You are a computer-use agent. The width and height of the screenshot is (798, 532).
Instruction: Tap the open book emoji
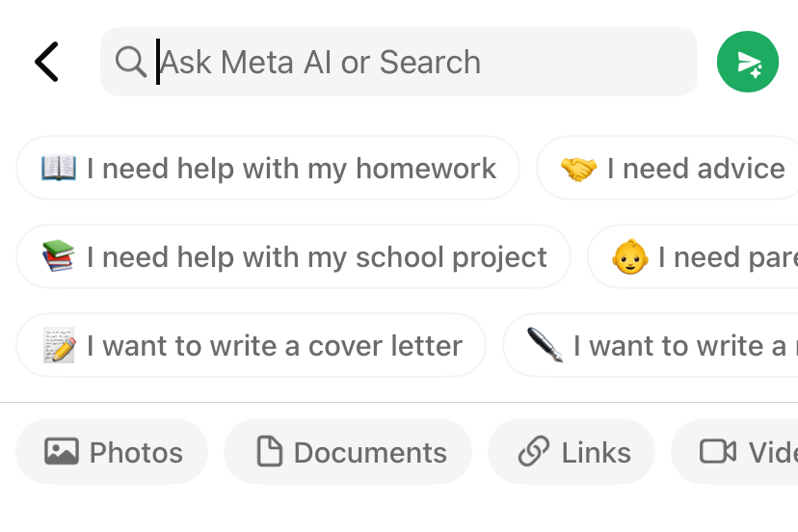coord(58,169)
